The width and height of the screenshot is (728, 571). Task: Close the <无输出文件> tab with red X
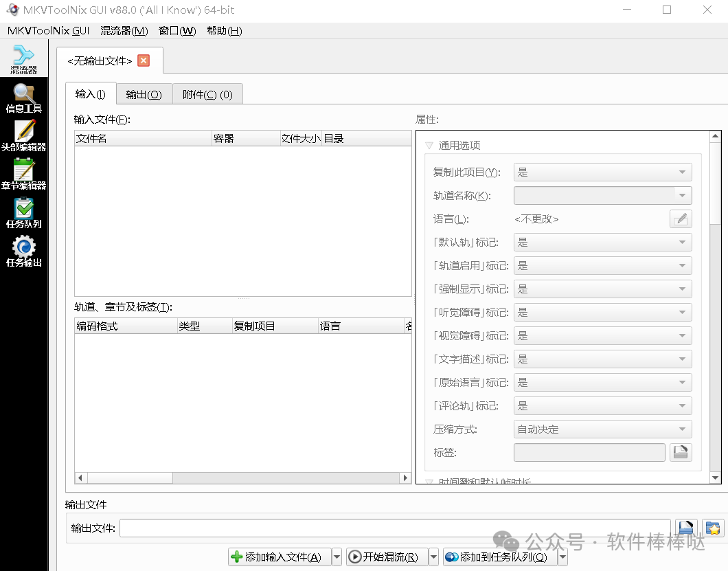tap(144, 61)
